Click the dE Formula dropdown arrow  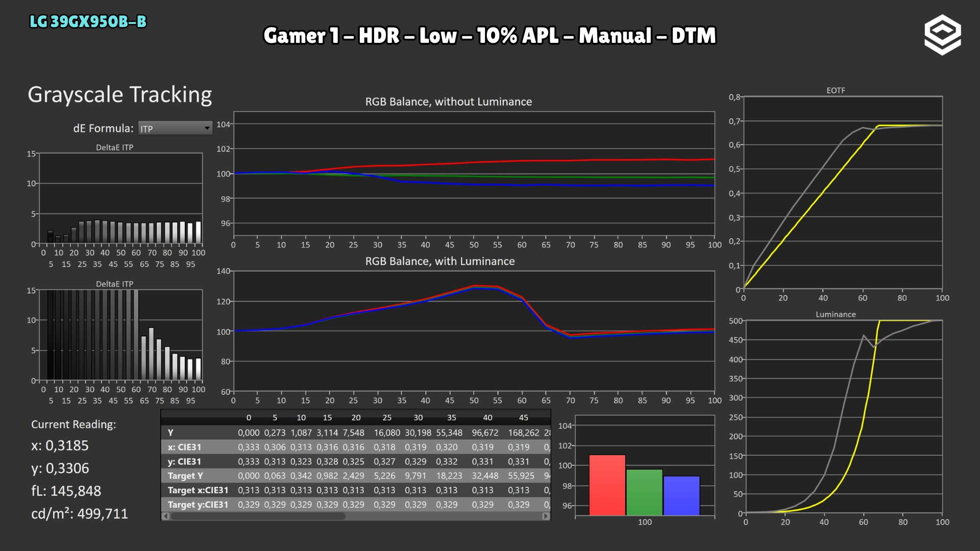coord(207,129)
